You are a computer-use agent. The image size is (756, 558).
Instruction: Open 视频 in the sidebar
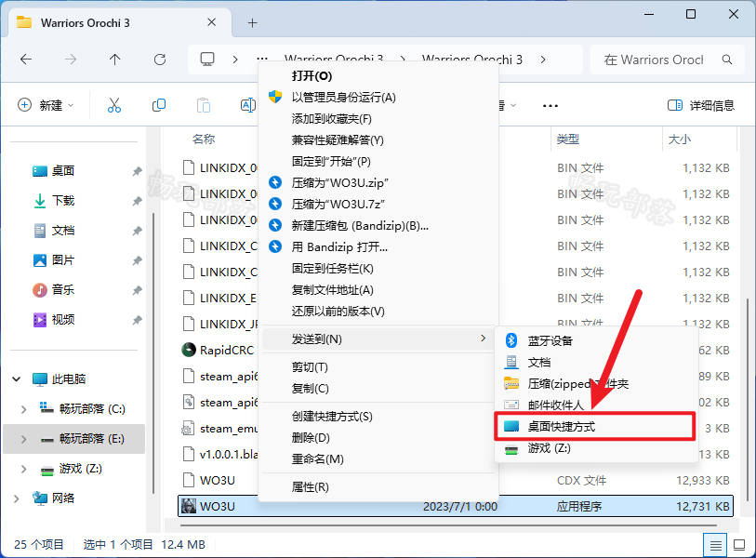(62, 320)
